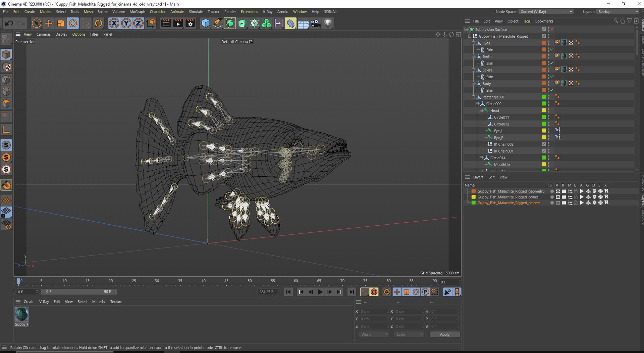644x353 pixels.
Task: Select the Scale tool in toolbar
Action: [x=61, y=23]
